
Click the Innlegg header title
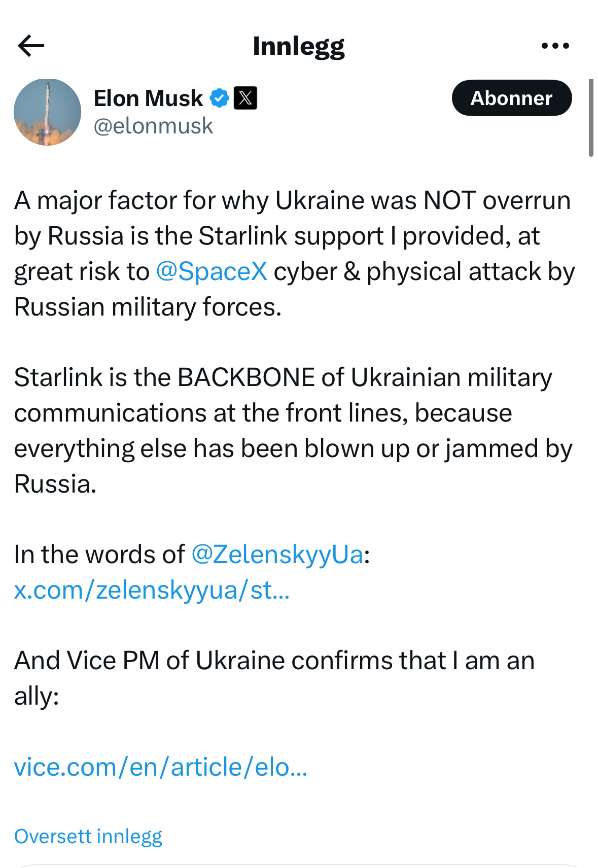298,46
